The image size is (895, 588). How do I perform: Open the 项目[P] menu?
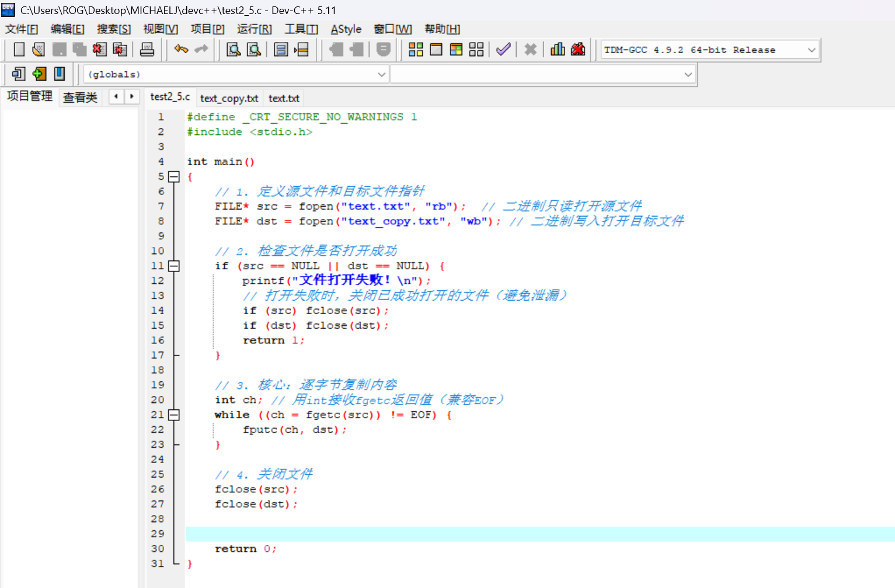(x=207, y=29)
